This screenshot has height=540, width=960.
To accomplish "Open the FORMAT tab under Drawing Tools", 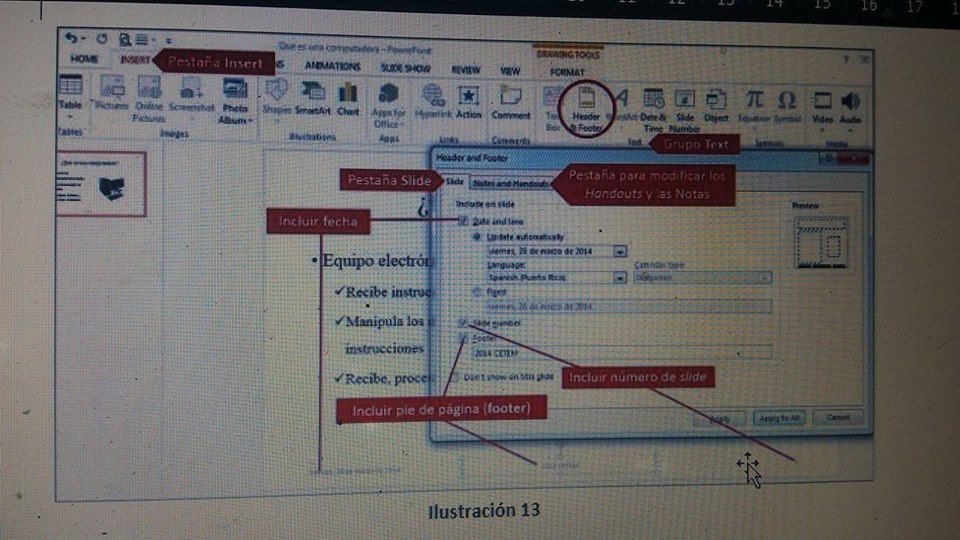I will [567, 72].
